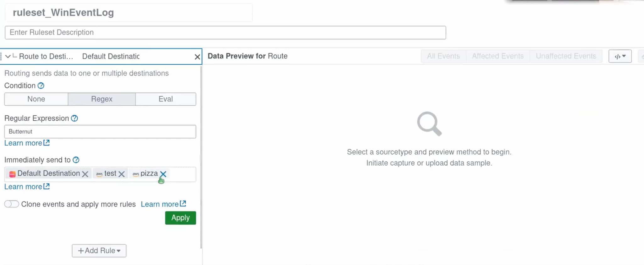This screenshot has width=644, height=265.
Task: Click the help icon beside Immediately send to
Action: 76,160
